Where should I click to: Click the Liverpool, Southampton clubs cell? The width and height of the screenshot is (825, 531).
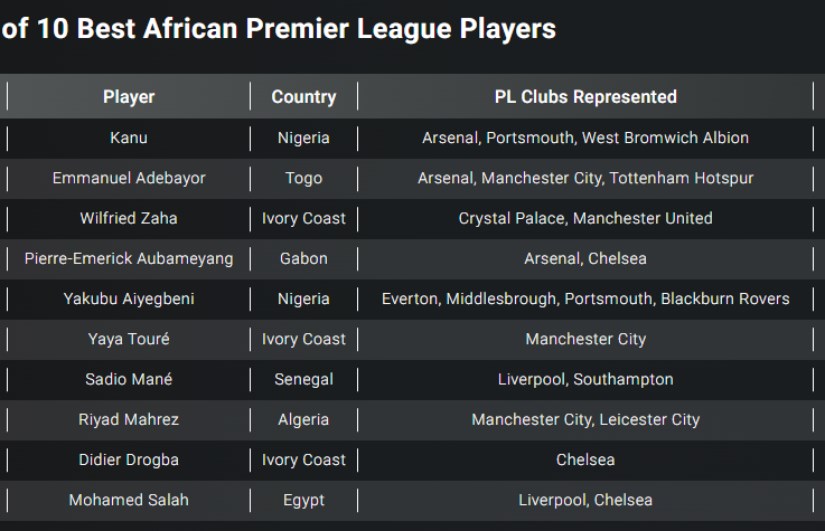[586, 379]
